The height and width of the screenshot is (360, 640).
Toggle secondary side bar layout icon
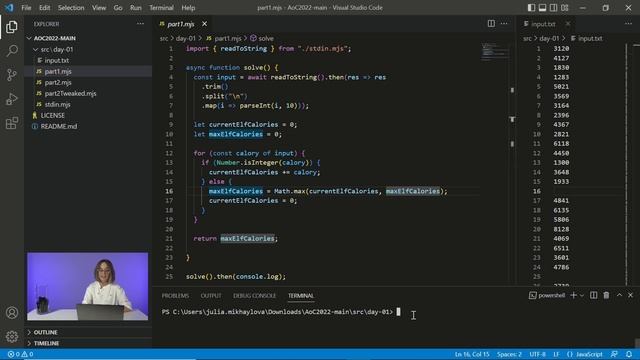(x=553, y=8)
